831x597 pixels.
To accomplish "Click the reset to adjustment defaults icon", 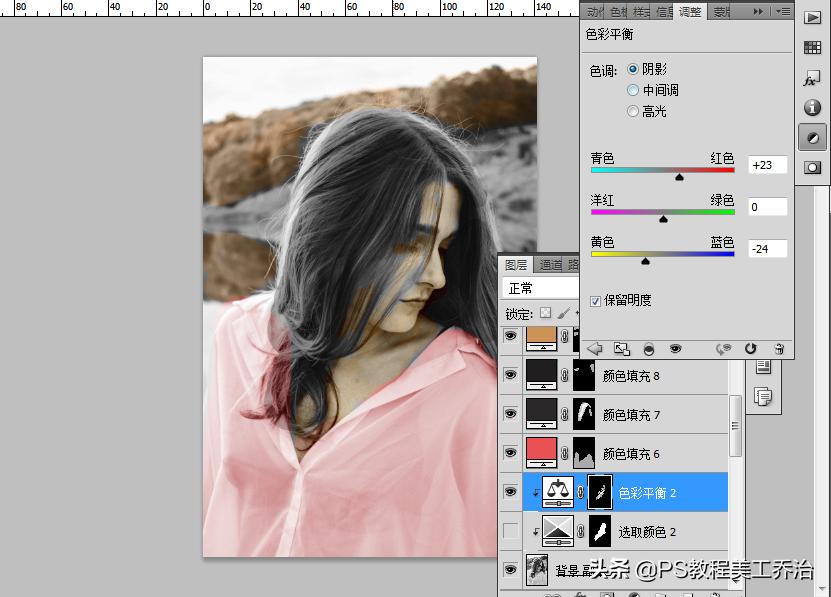I will tap(750, 349).
